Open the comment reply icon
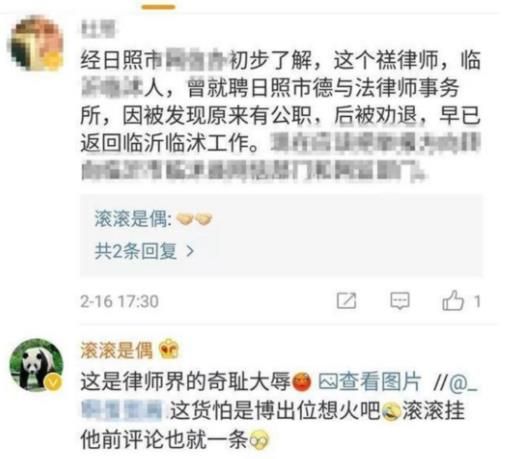The width and height of the screenshot is (510, 459). (x=400, y=301)
